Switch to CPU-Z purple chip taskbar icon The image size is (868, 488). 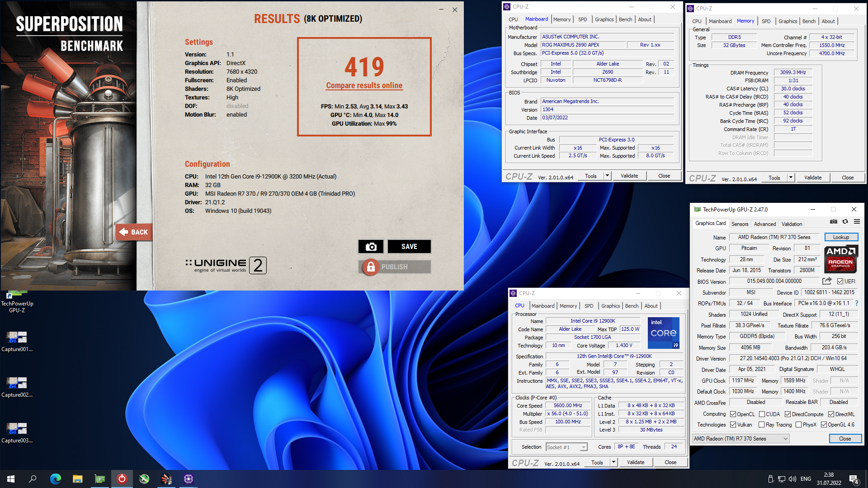pyautogui.click(x=189, y=479)
